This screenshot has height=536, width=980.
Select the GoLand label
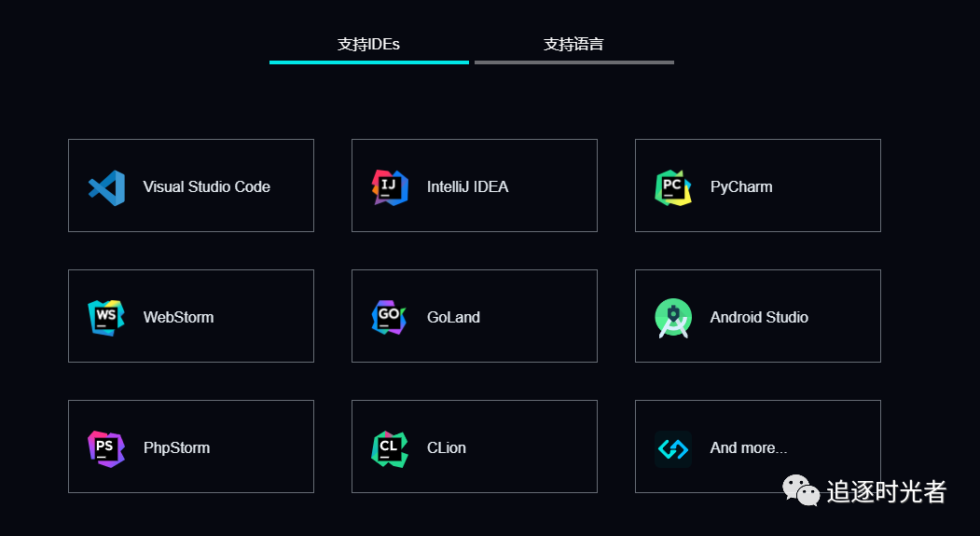453,317
